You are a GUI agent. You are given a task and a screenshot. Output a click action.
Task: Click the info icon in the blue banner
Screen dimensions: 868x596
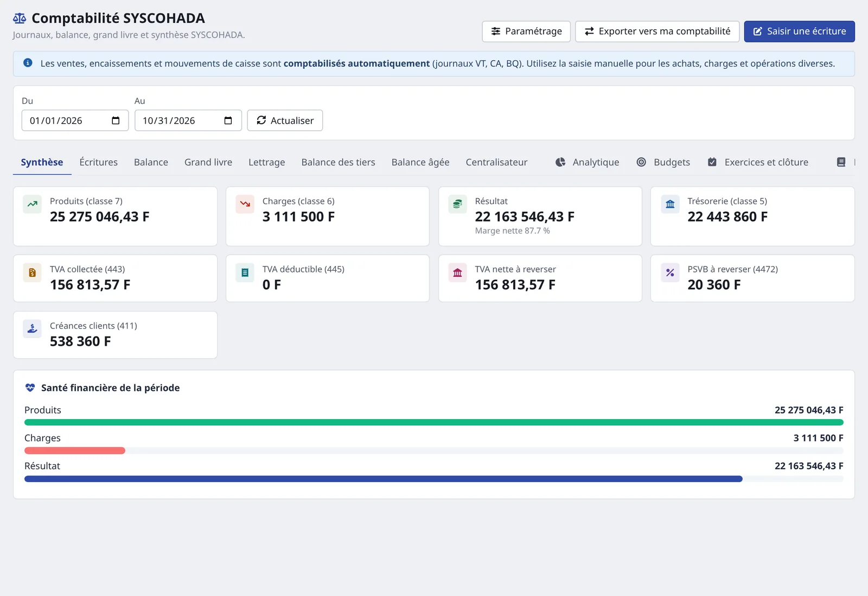click(x=28, y=63)
